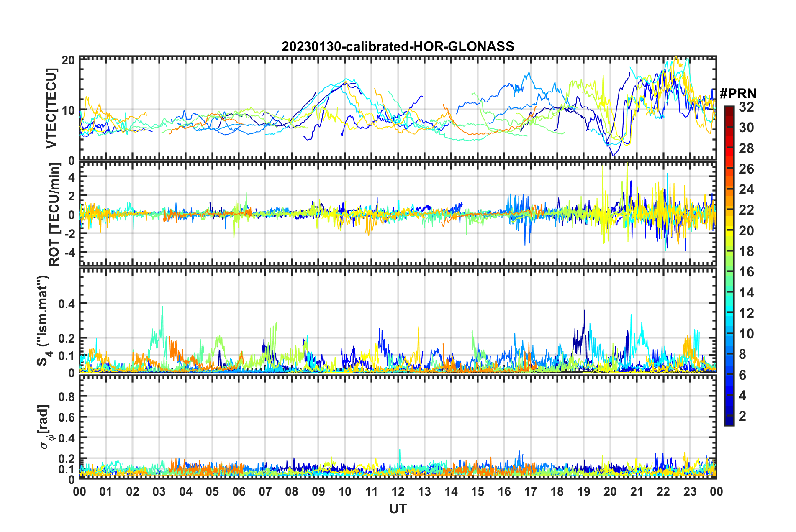
Task: Click the UT x-axis label
Action: [398, 509]
